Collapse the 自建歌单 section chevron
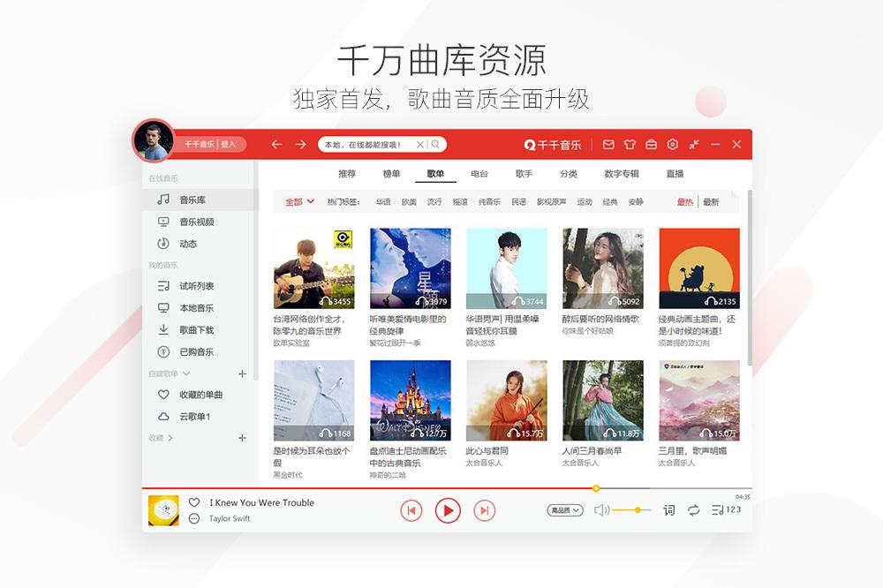The image size is (883, 588). (x=186, y=373)
